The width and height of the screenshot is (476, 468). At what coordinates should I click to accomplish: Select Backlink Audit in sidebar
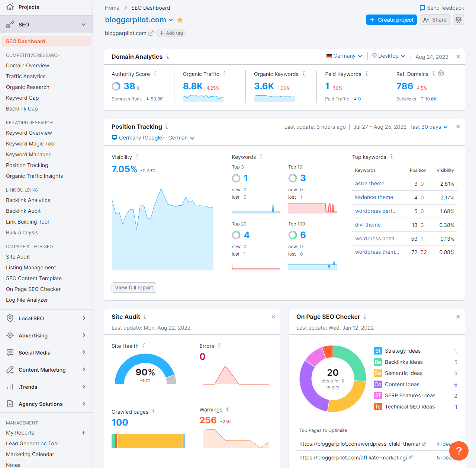tap(23, 211)
